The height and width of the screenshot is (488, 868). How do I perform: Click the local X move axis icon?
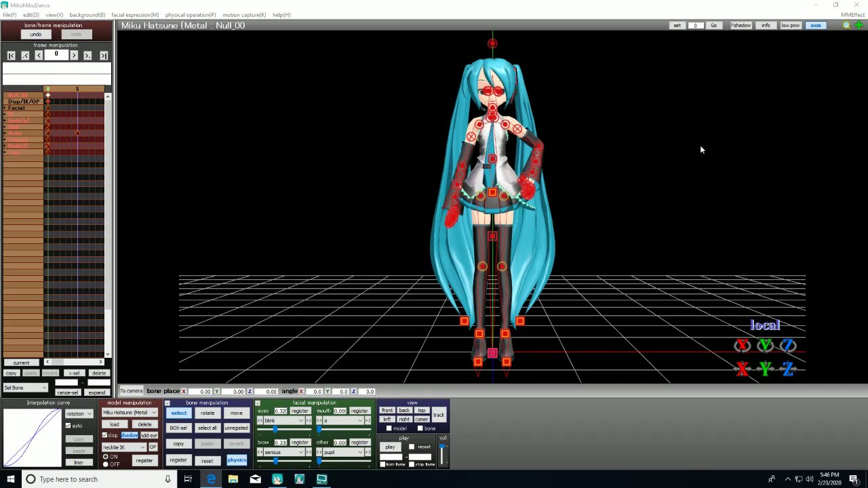[743, 369]
